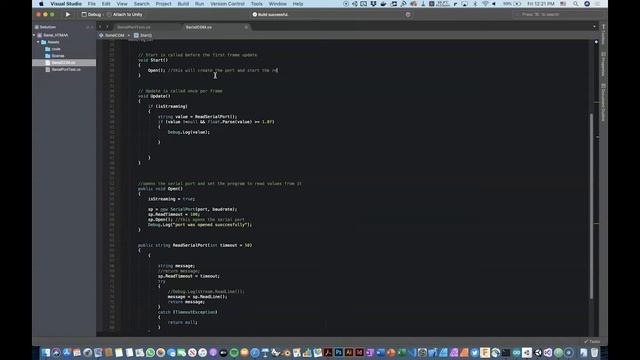Click the sp.ReadTimeout = 100; line

[x=174, y=214]
